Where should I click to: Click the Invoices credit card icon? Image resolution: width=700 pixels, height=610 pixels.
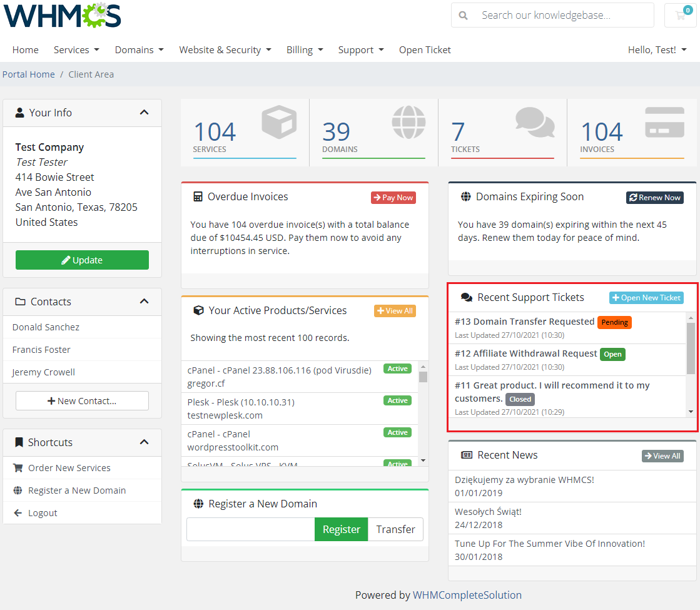pos(664,121)
